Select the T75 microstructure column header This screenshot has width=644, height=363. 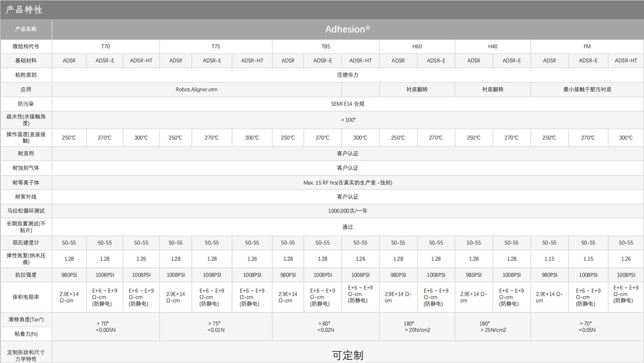coord(216,47)
